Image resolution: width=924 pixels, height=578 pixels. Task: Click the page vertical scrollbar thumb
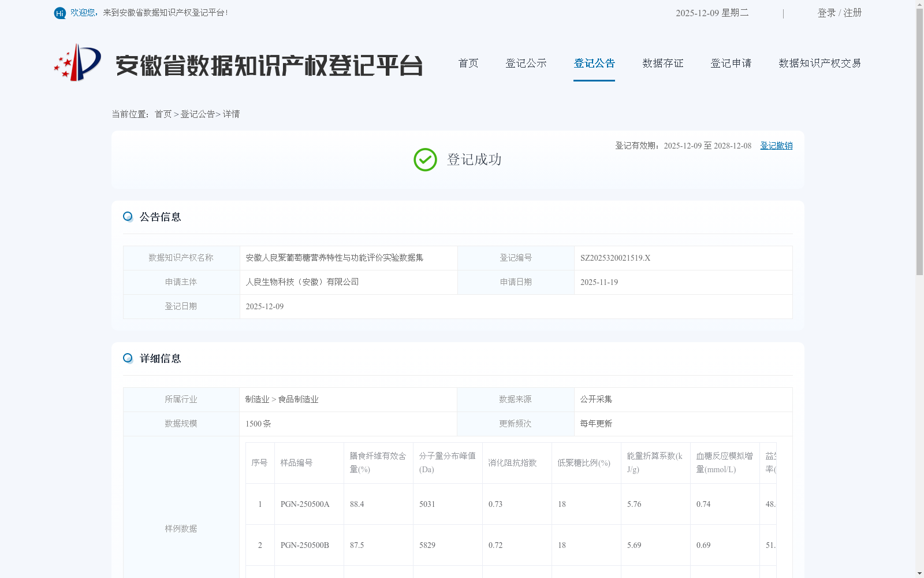pos(919,142)
